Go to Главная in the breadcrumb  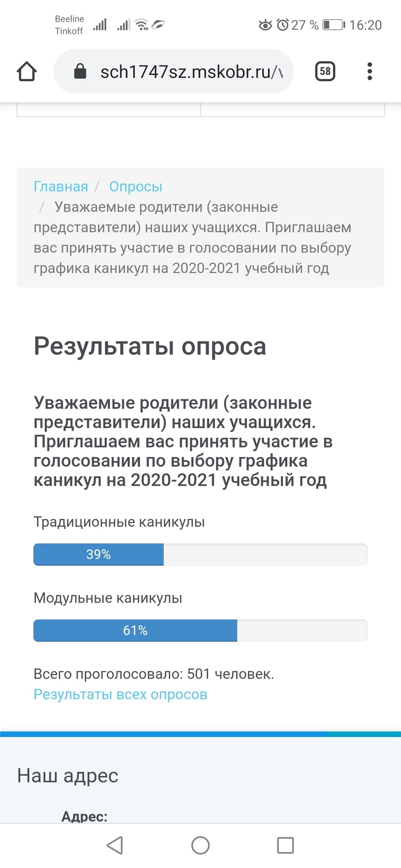pyautogui.click(x=61, y=187)
